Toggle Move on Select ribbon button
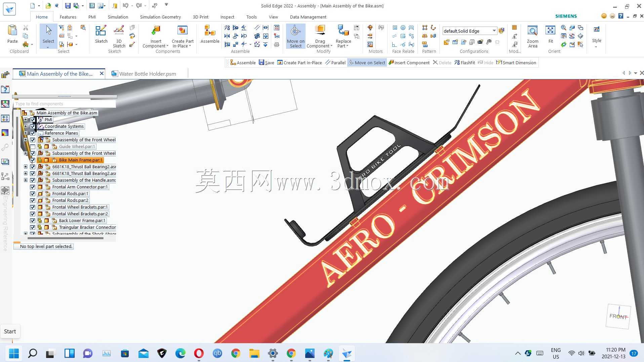644x362 pixels. point(296,36)
